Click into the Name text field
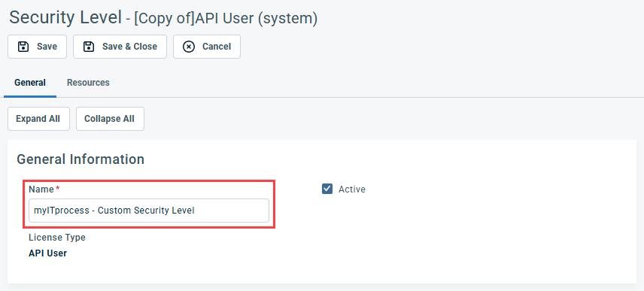This screenshot has height=291, width=644. click(x=149, y=211)
